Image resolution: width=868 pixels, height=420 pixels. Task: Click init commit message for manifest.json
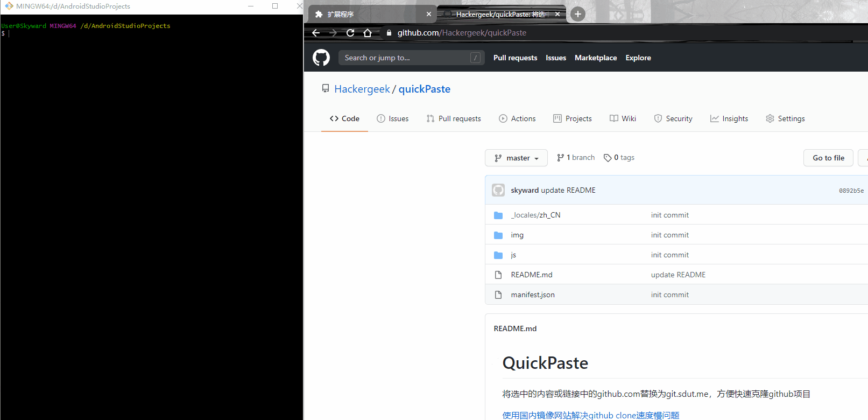click(x=670, y=295)
